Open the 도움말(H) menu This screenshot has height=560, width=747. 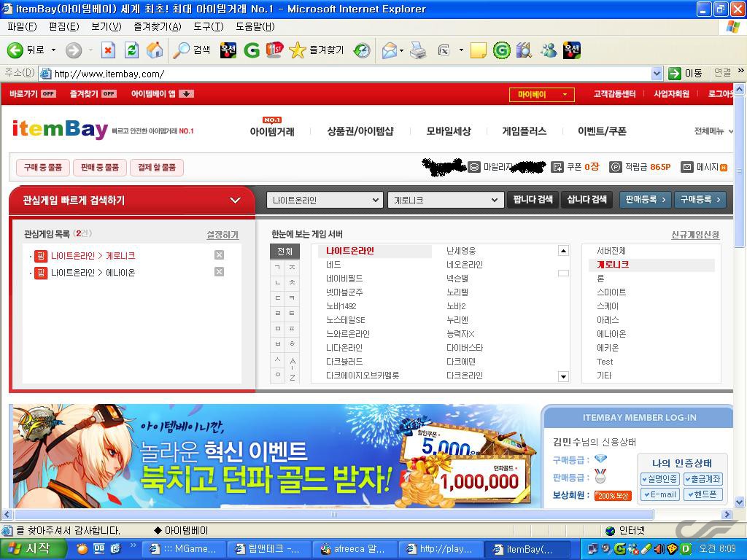point(255,27)
